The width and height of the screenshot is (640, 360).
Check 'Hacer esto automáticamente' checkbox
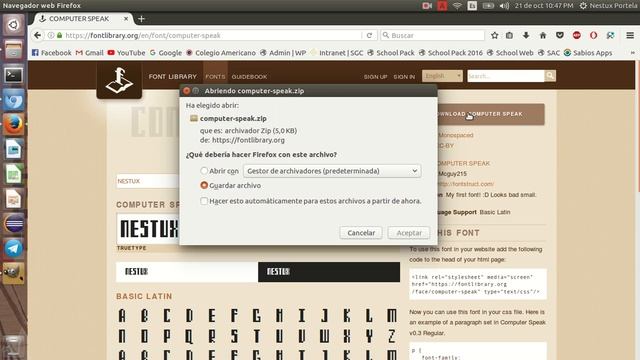tap(204, 201)
